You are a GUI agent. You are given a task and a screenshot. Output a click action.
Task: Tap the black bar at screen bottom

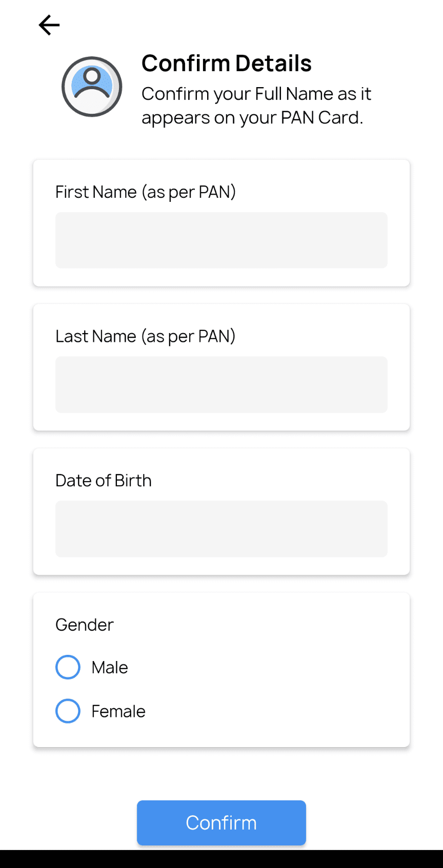pyautogui.click(x=221, y=859)
